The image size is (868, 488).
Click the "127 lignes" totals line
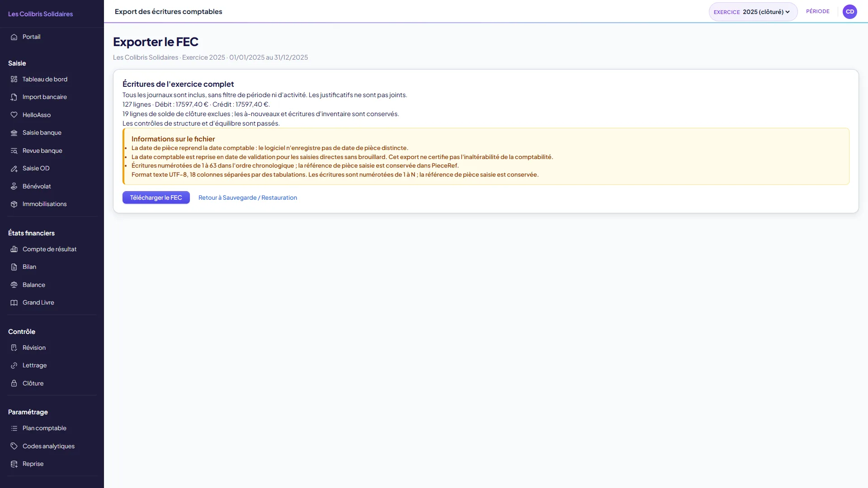coord(196,104)
